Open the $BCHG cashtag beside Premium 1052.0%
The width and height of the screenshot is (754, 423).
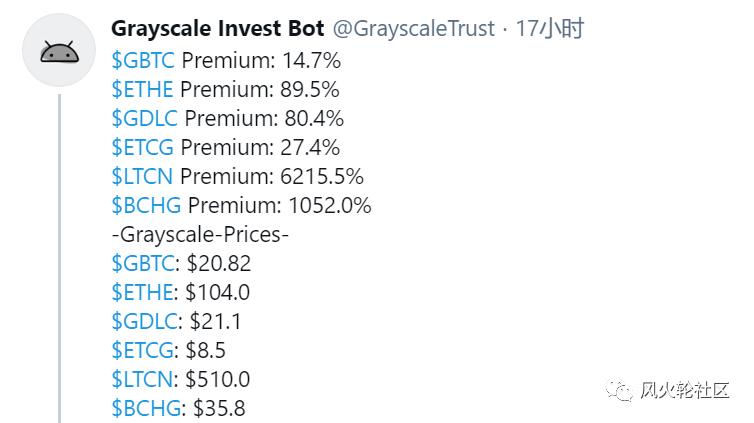tap(146, 205)
